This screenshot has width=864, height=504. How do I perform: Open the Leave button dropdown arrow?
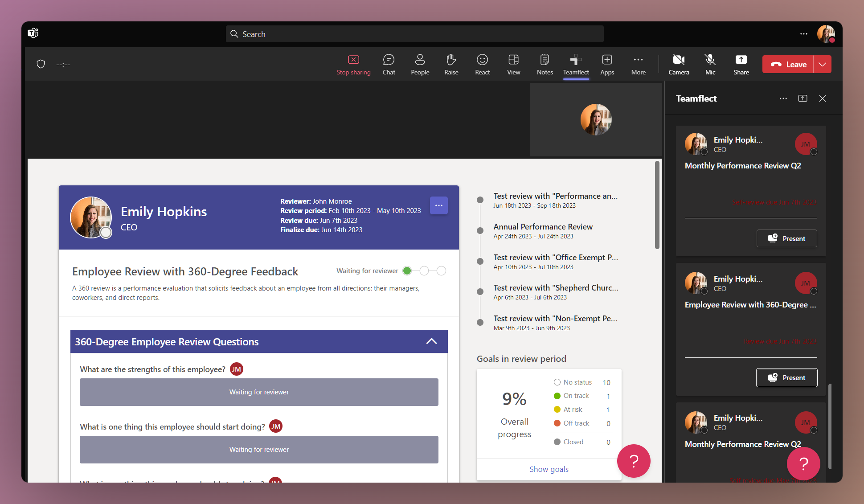point(822,64)
